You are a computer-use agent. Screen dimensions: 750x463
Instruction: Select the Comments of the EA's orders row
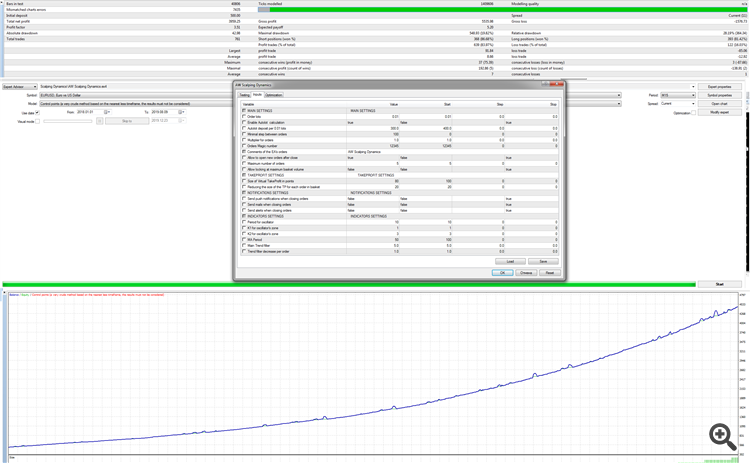[x=399, y=152]
